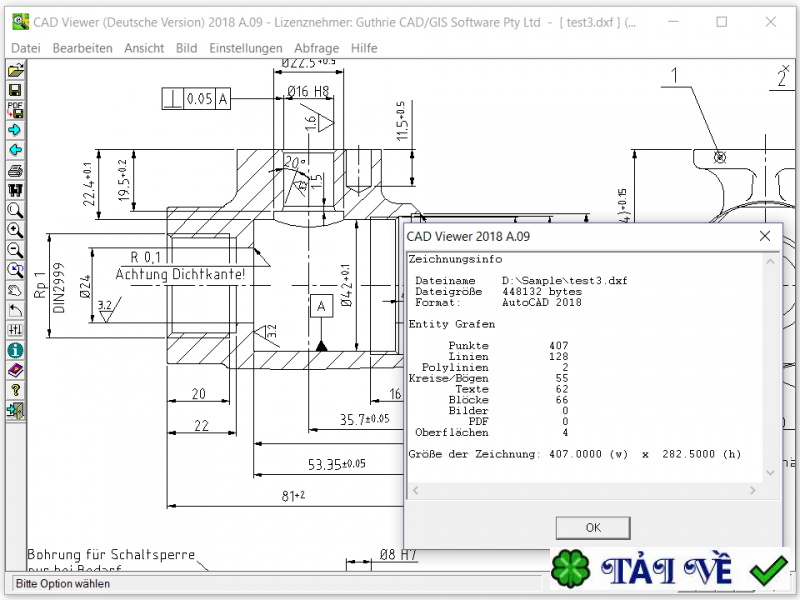Confirm the Zeichnungsinfo dialog with OK
Image resolution: width=800 pixels, height=600 pixels.
(x=592, y=527)
